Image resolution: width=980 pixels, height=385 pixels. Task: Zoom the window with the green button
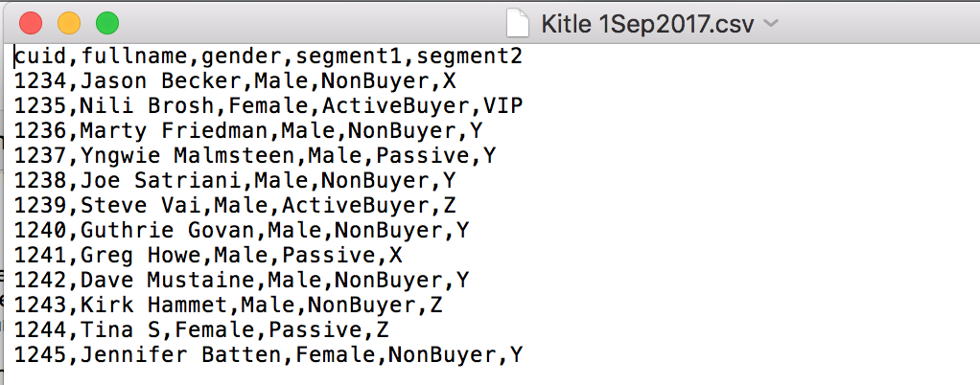coord(106,24)
